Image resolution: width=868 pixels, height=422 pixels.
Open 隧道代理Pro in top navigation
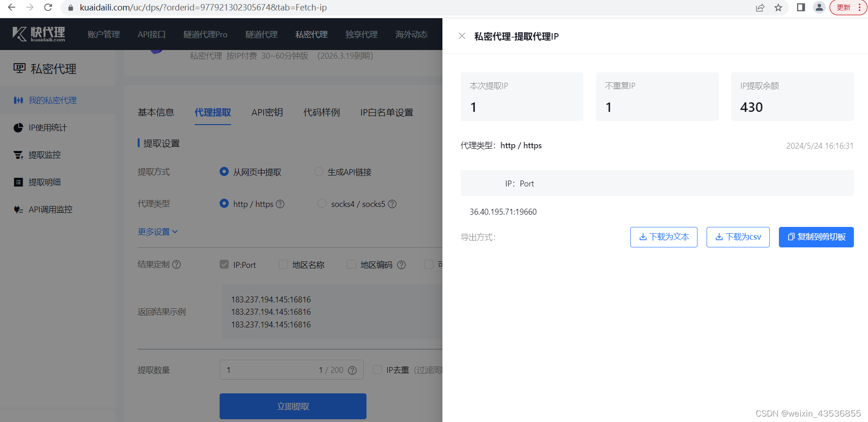206,35
